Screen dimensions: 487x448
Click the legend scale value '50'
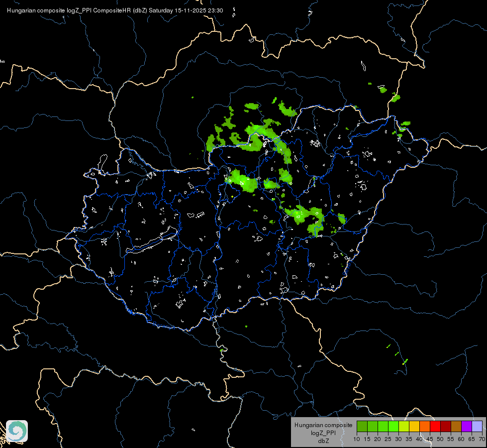(440, 440)
